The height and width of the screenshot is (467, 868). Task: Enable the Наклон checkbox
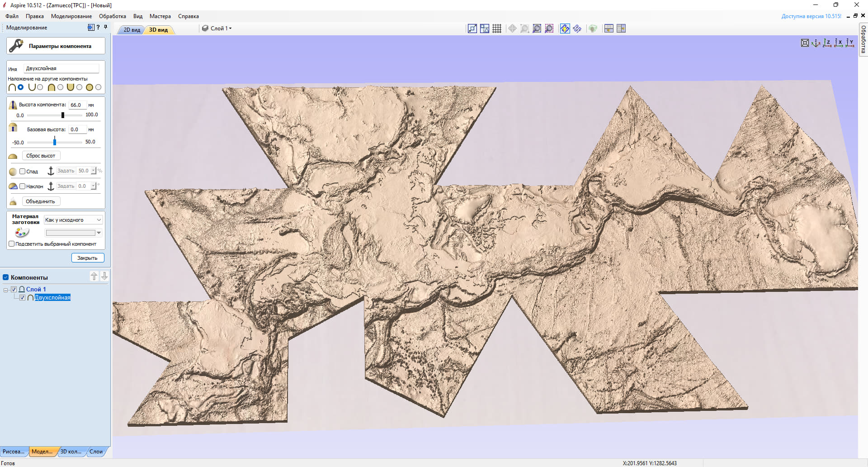click(x=22, y=186)
